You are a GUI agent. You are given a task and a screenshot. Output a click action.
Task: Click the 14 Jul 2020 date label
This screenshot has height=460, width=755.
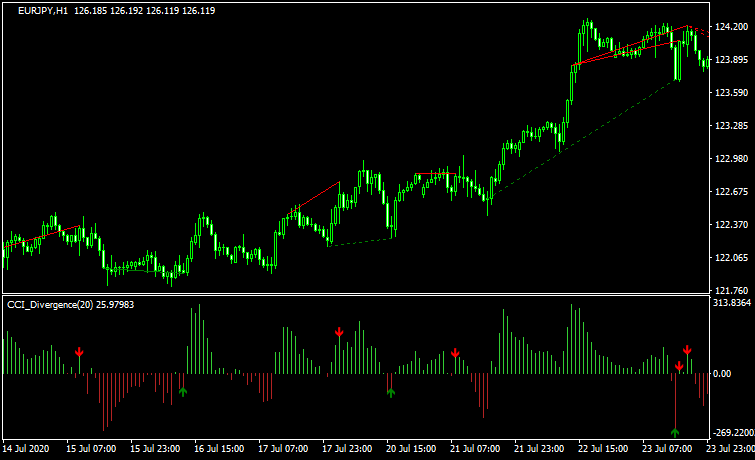pos(26,449)
